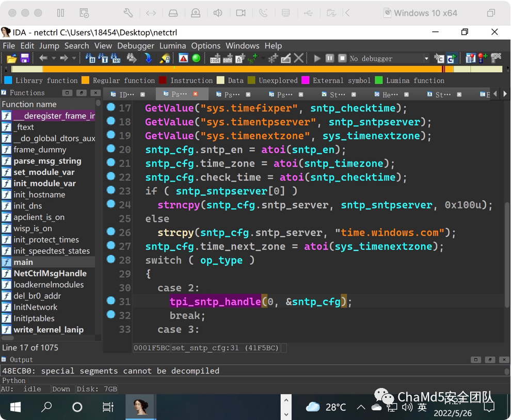This screenshot has height=420, width=511.
Task: Save the database with the floppy icon
Action: 25,58
